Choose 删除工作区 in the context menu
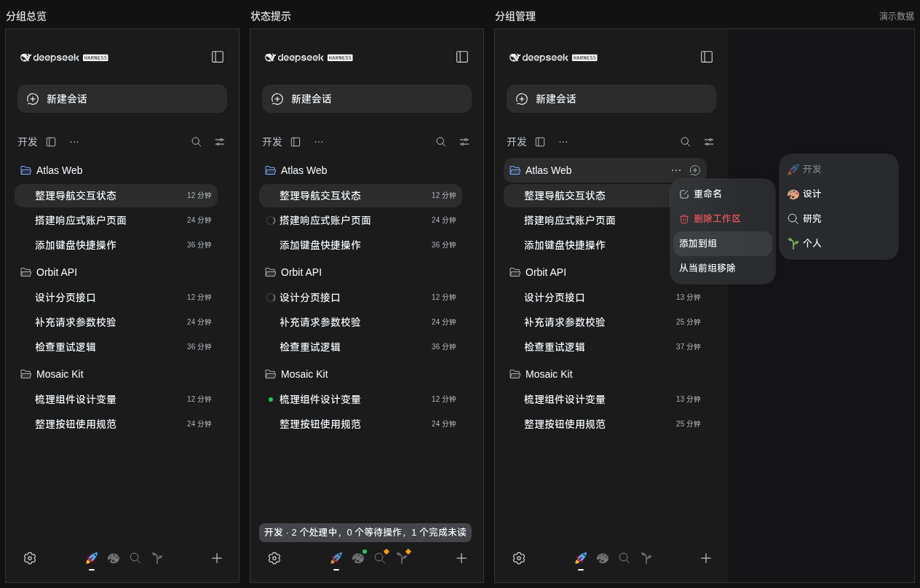Viewport: 920px width, 588px height. coord(723,219)
